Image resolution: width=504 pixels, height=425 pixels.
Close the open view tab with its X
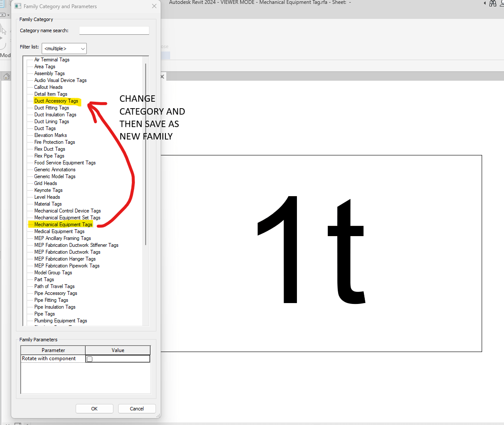click(x=162, y=76)
